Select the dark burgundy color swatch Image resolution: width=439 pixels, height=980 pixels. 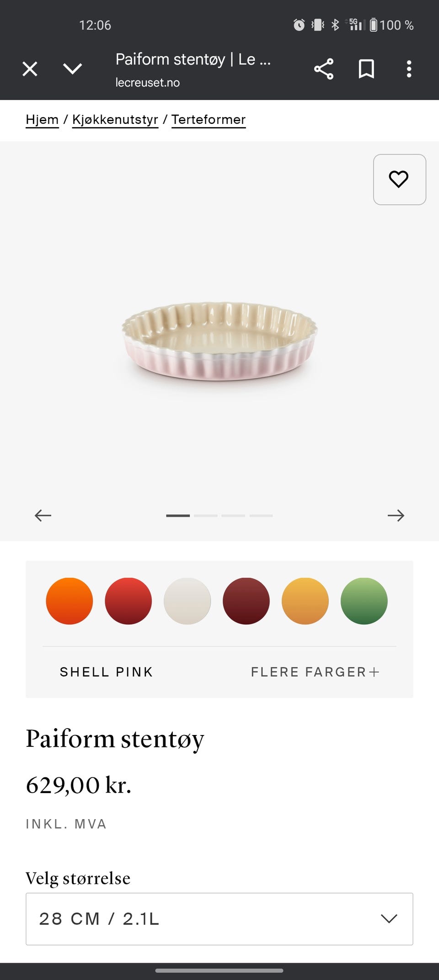246,601
